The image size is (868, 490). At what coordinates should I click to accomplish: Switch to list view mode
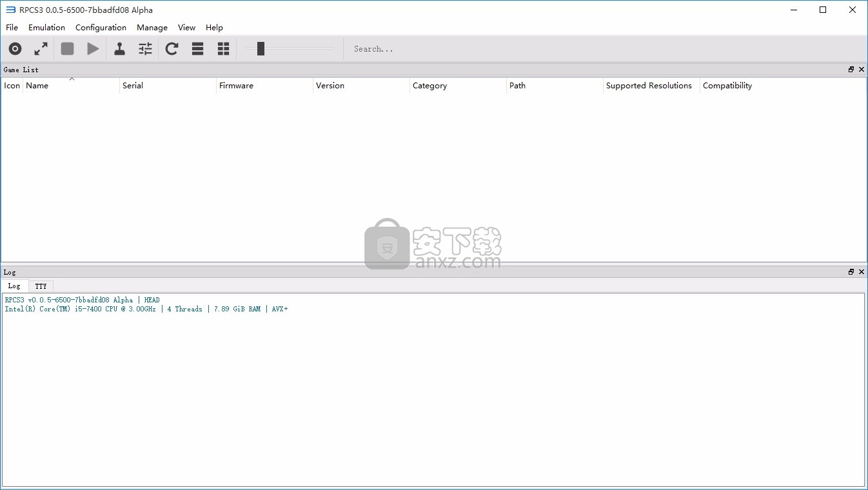tap(198, 48)
